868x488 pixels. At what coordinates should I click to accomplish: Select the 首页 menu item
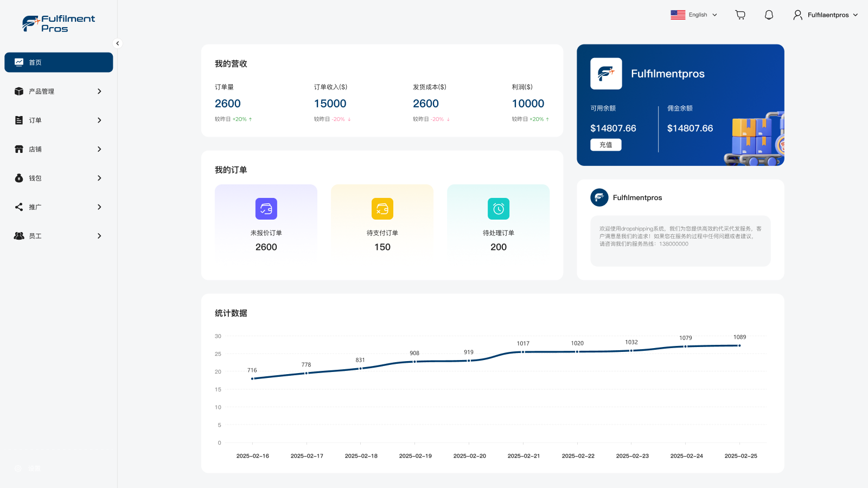tap(58, 62)
